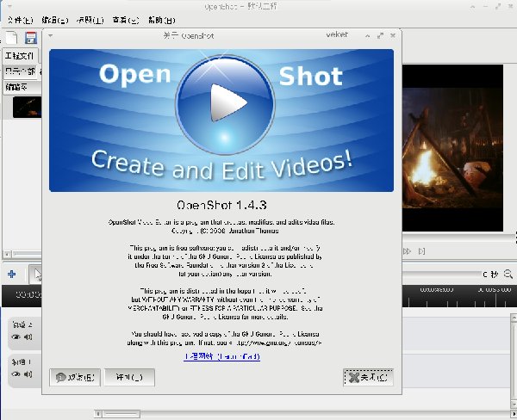Switch to the 工程文件 project files tab
The width and height of the screenshot is (517, 420).
pos(20,56)
